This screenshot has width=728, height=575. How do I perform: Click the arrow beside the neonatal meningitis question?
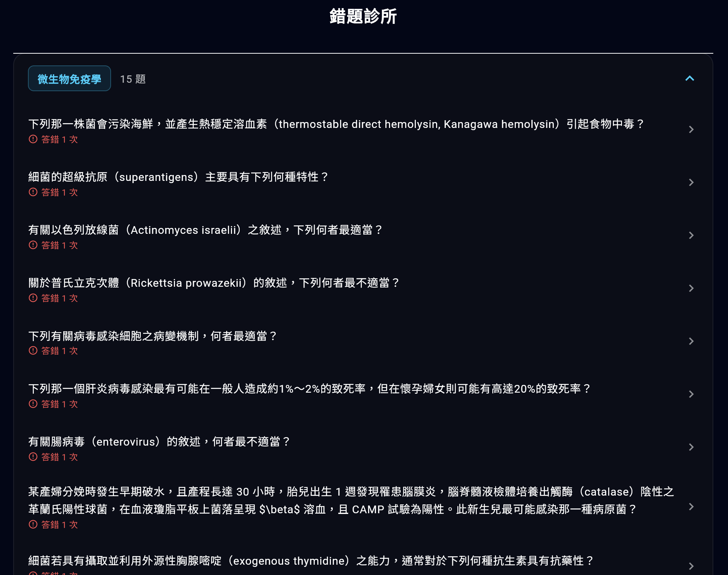(692, 506)
